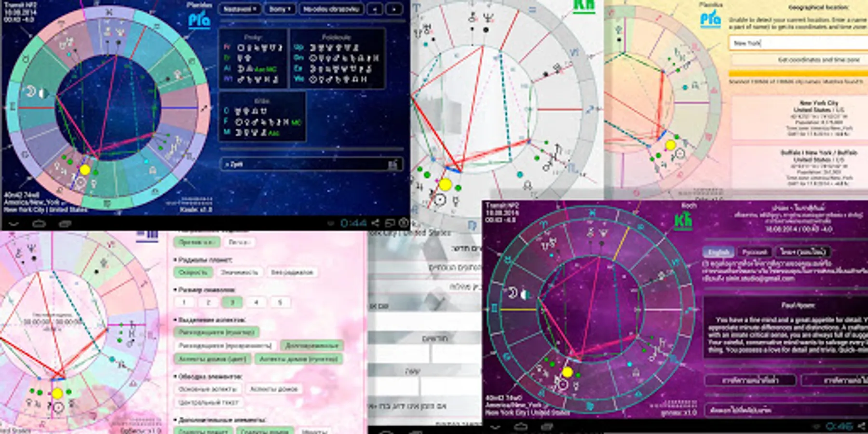This screenshot has height=434, width=868.
Task: Expand the Zpět row in the blue panel
Action: 311,164
